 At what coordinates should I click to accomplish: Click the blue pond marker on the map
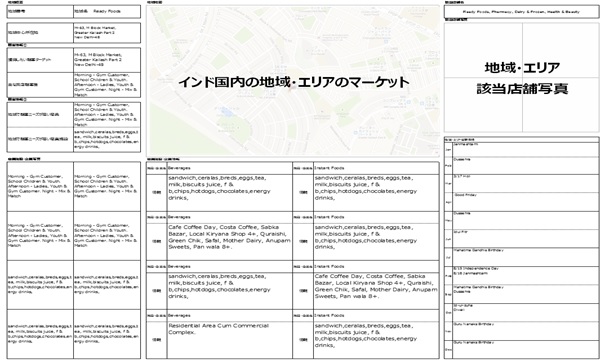226,112
